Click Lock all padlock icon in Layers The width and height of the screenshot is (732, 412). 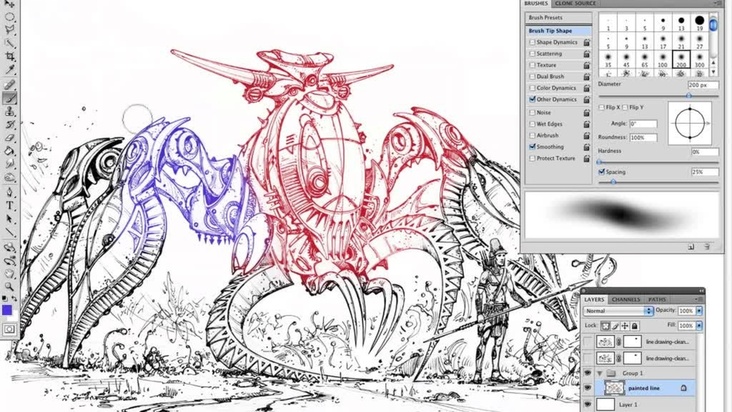pos(634,326)
